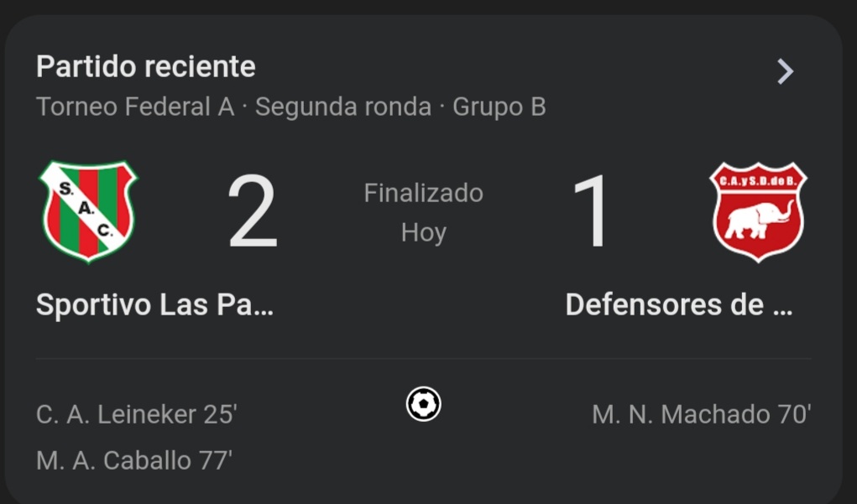Click the white elephant on the red crest

pos(758,221)
